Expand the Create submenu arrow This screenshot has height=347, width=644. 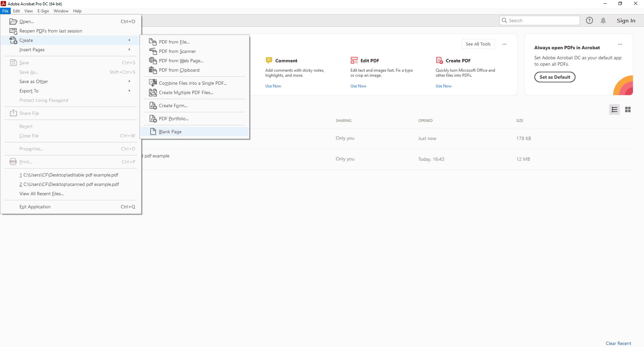tap(129, 40)
